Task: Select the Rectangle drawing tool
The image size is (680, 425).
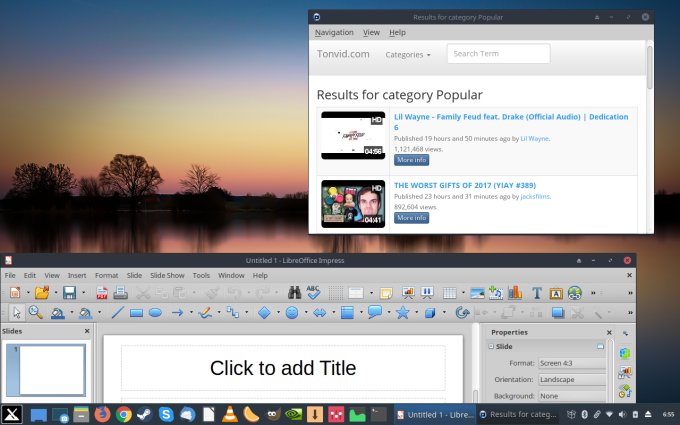Action: [x=136, y=313]
